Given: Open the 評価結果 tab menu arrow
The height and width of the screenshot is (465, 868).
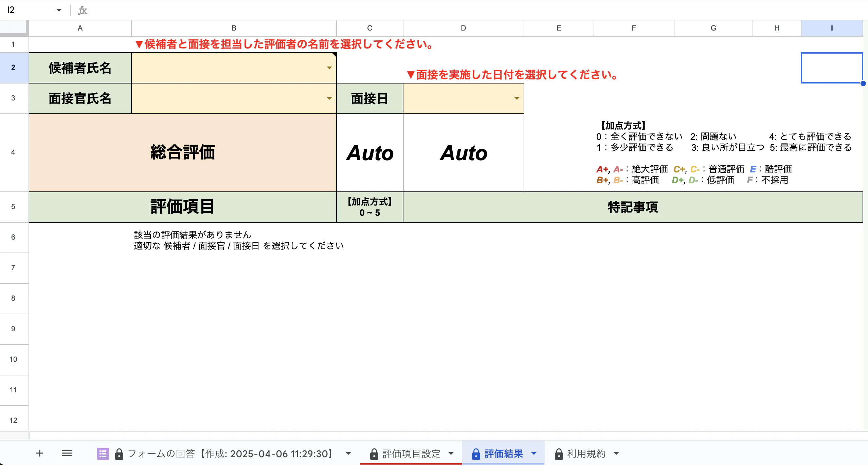Looking at the screenshot, I should [534, 453].
